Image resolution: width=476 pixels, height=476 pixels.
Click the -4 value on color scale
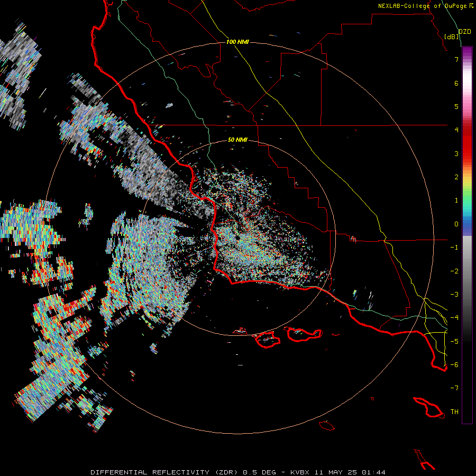[454, 318]
